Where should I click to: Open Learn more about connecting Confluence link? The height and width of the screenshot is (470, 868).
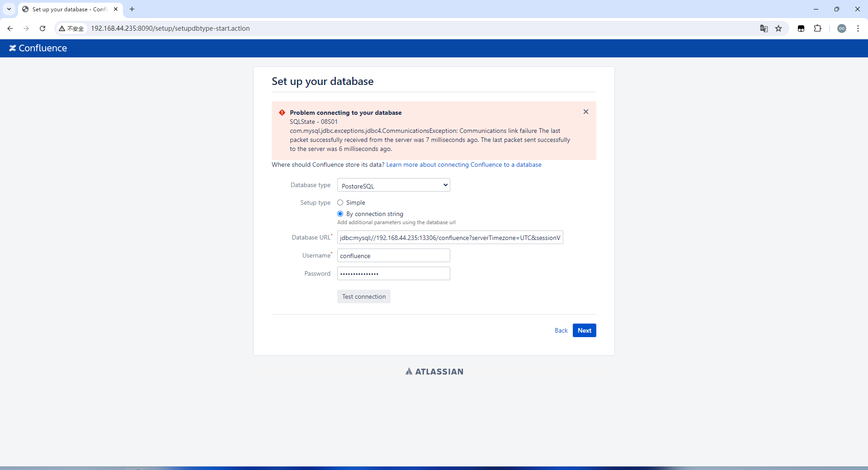click(x=464, y=164)
